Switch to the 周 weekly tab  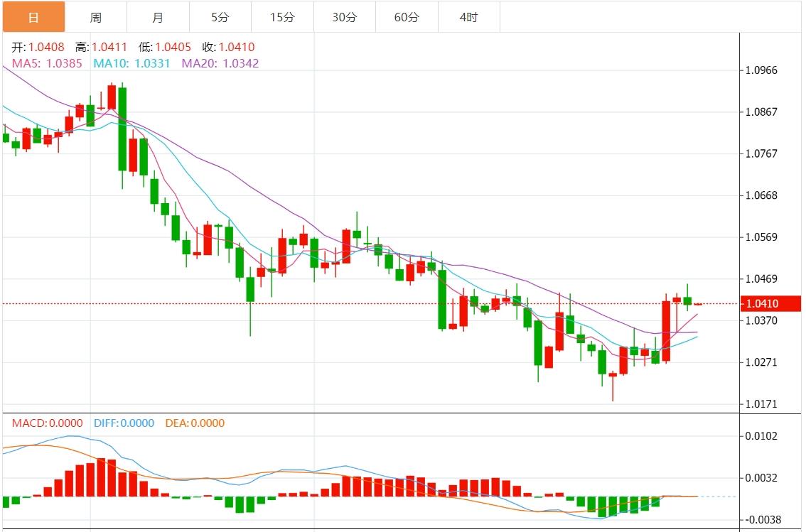[x=96, y=17]
